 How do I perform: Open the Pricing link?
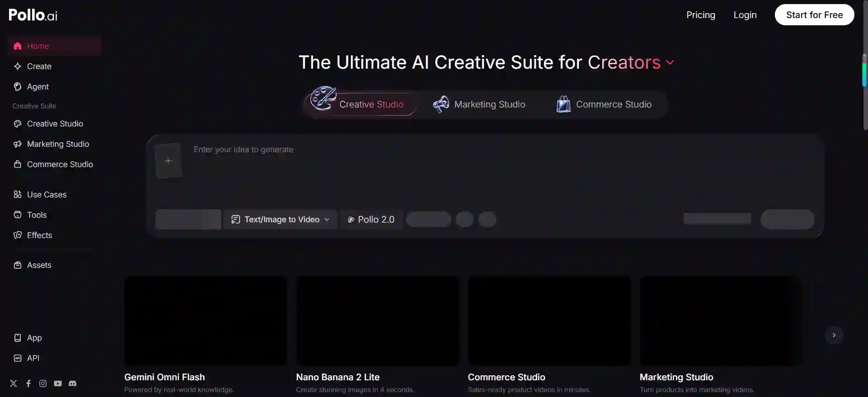click(x=701, y=15)
